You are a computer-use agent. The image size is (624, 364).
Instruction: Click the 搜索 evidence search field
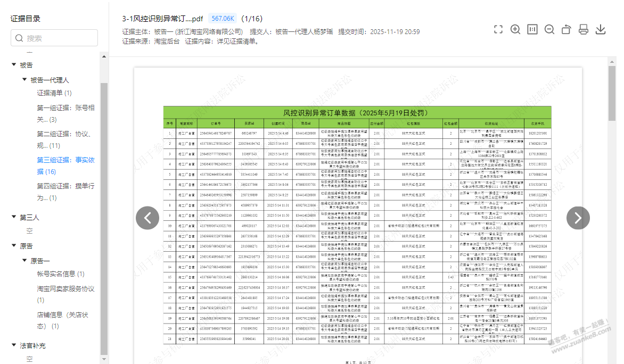click(x=54, y=38)
